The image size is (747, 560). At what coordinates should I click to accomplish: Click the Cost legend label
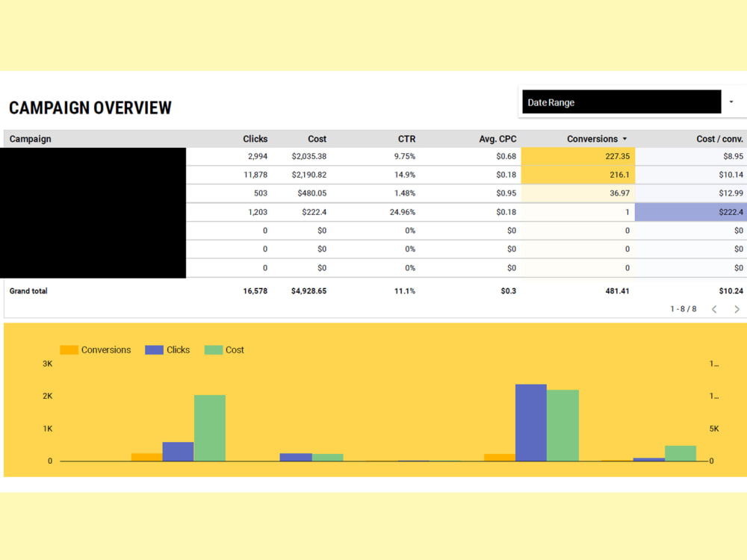pyautogui.click(x=235, y=350)
